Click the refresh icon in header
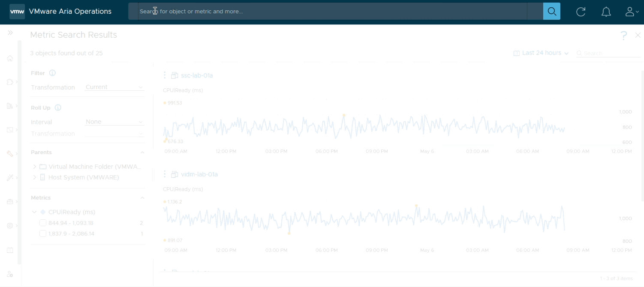 pos(581,12)
